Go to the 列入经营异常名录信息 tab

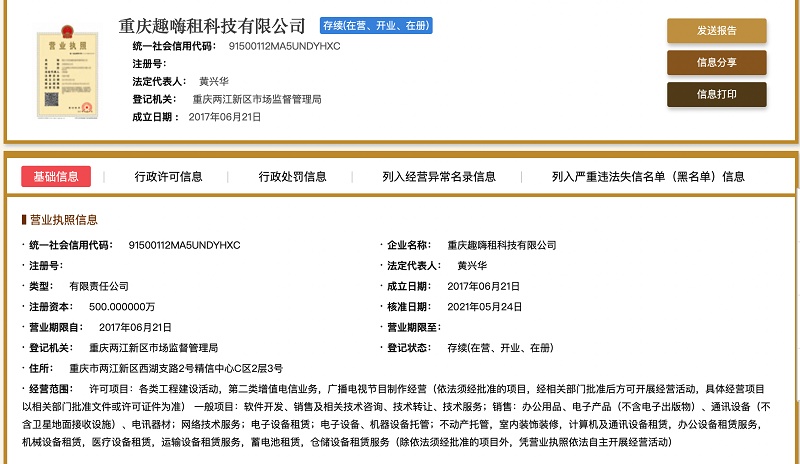click(438, 176)
